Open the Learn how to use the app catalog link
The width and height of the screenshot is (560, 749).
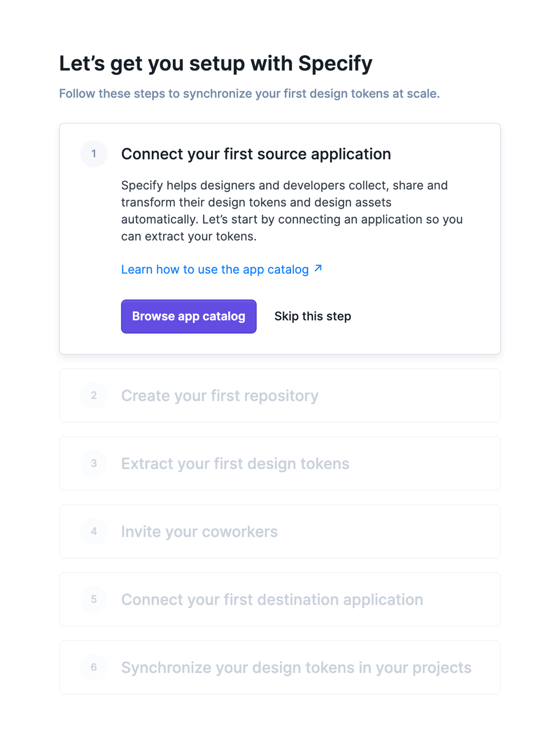[x=214, y=269]
